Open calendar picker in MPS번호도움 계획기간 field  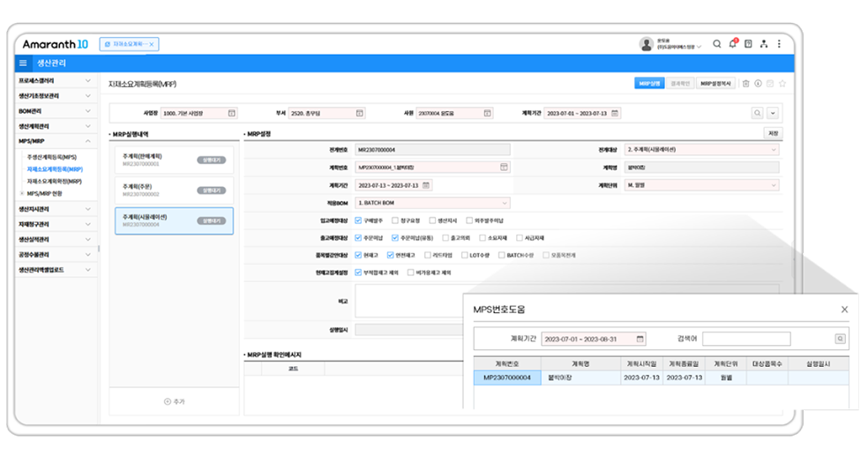pos(640,339)
